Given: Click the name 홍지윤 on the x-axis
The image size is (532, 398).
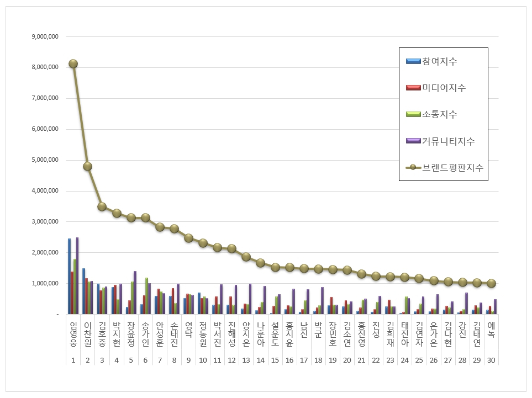Looking at the screenshot, I should (289, 335).
